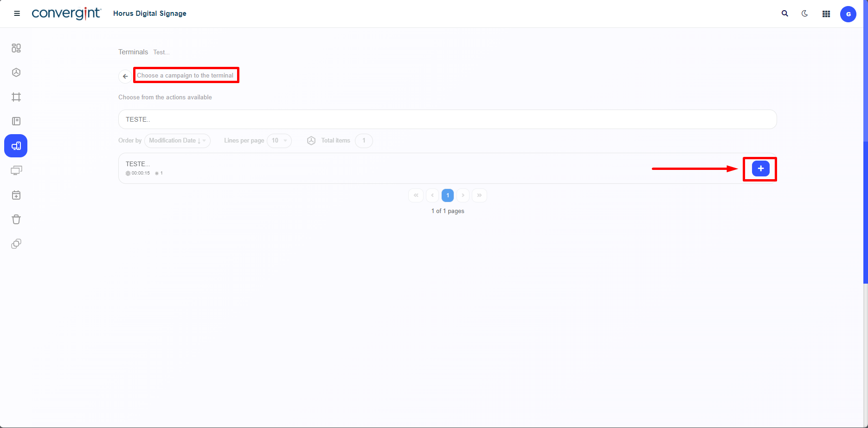The image size is (868, 428).
Task: Open the hamburger navigation menu
Action: coord(17,13)
